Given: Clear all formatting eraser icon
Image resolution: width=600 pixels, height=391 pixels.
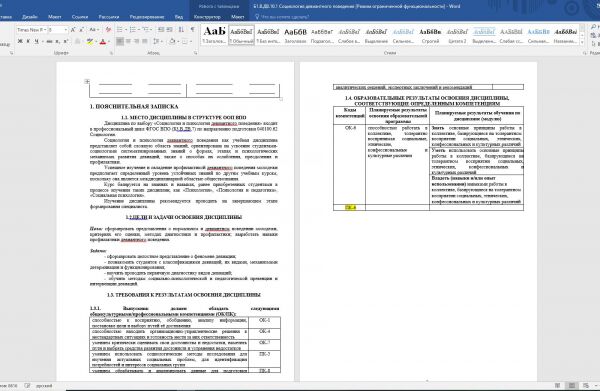Looking at the screenshot, I should pyautogui.click(x=108, y=29).
